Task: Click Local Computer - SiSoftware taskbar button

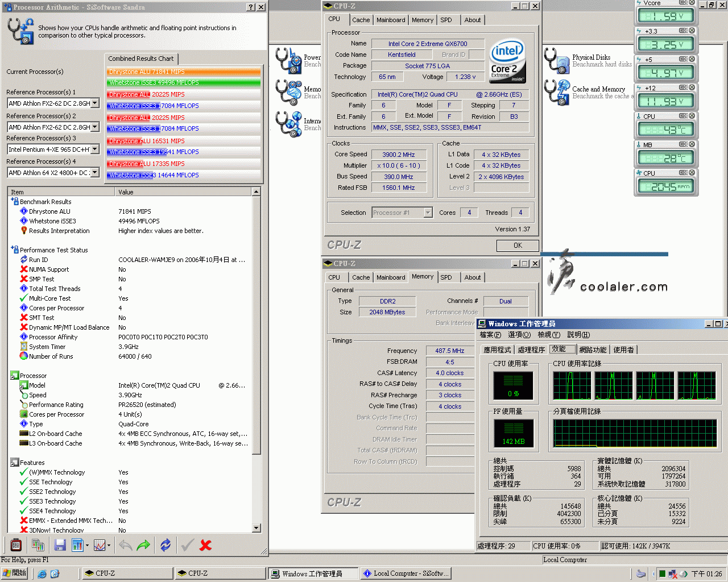Action: coord(406,573)
